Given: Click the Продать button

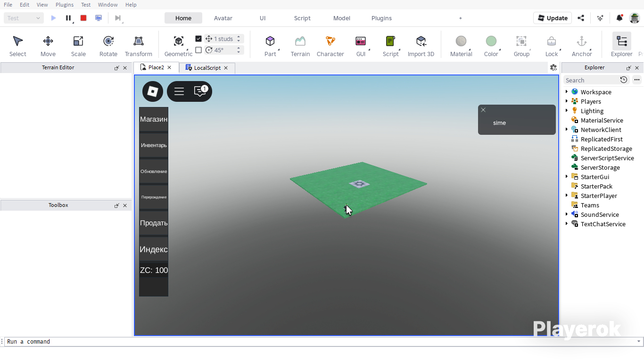Looking at the screenshot, I should 154,223.
